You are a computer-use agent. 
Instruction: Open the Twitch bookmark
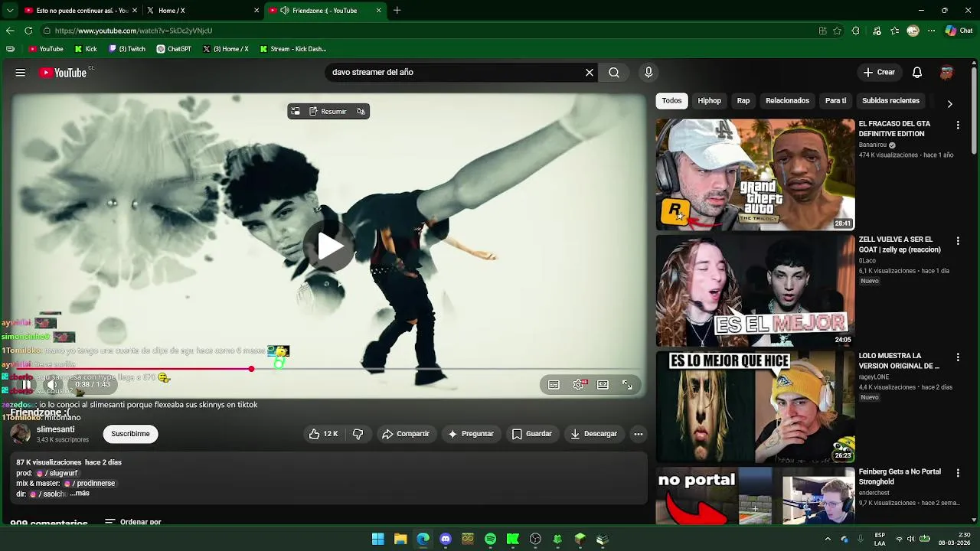coord(127,49)
